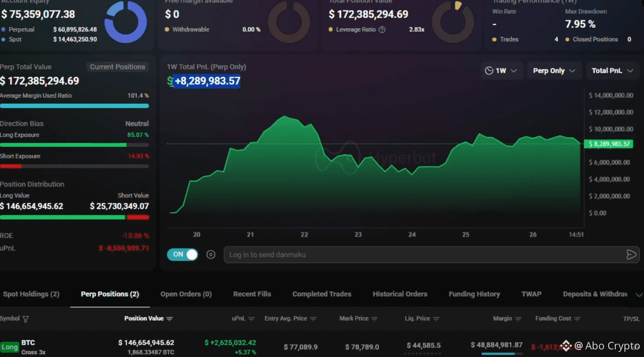Send danmaku with the arrow icon
Viewport: 644px width, 357px height.
(631, 255)
